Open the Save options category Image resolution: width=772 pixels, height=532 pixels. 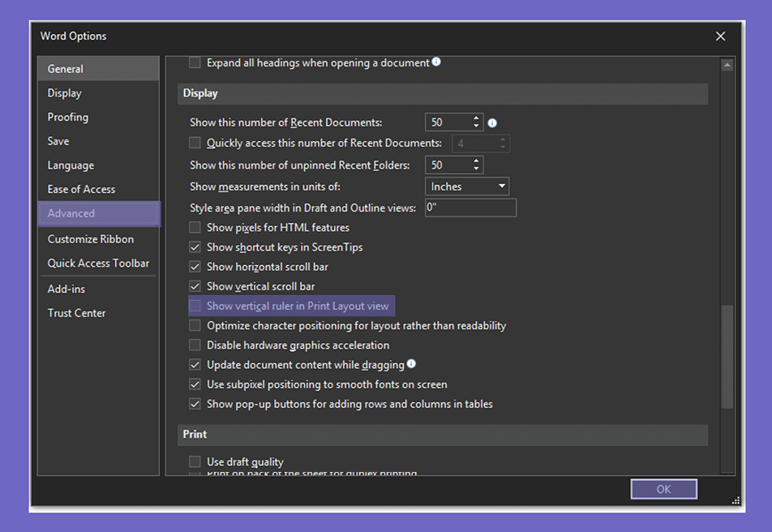98,141
